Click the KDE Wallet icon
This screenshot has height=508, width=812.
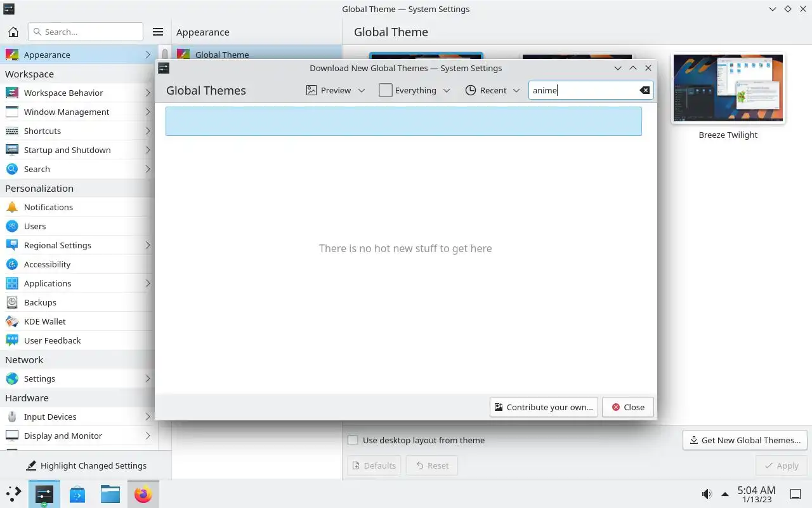coord(11,321)
